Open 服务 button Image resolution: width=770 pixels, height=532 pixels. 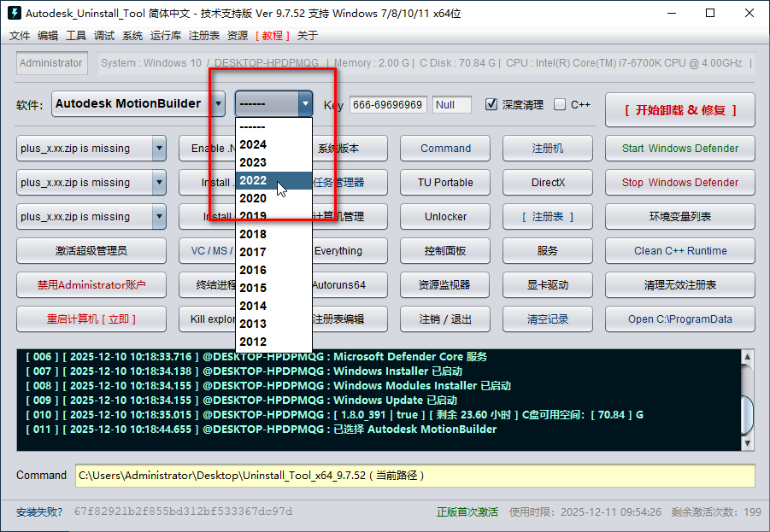548,251
